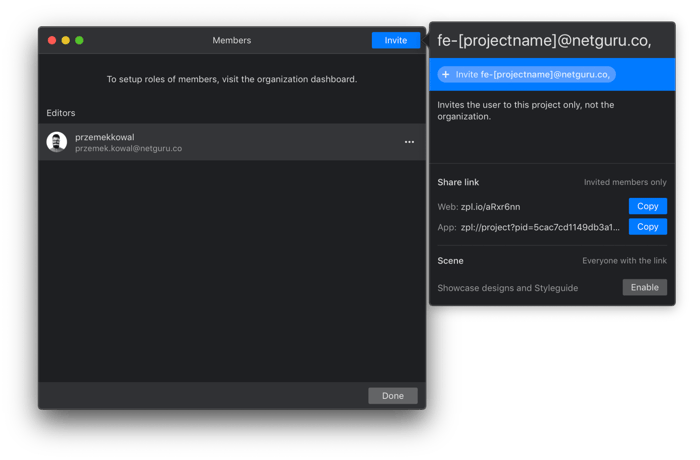Enable Scene showcase for designs and Styleguide
Viewport: 700px width, 460px height.
644,287
